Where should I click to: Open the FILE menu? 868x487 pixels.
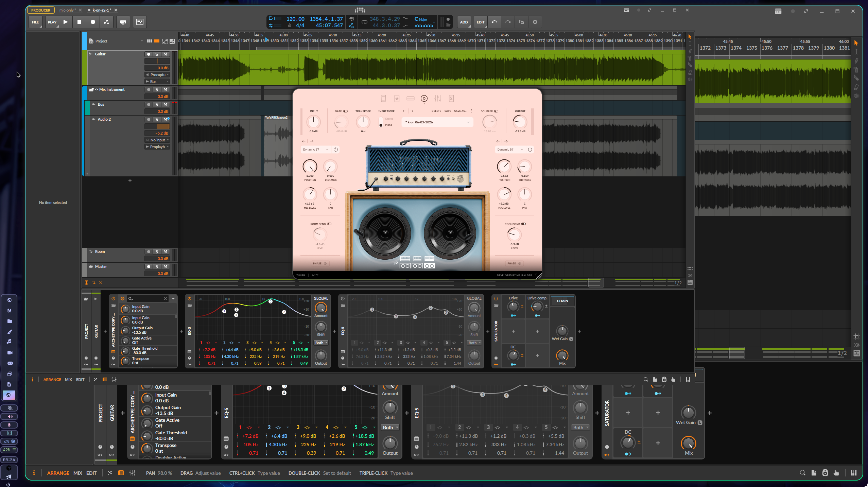35,22
